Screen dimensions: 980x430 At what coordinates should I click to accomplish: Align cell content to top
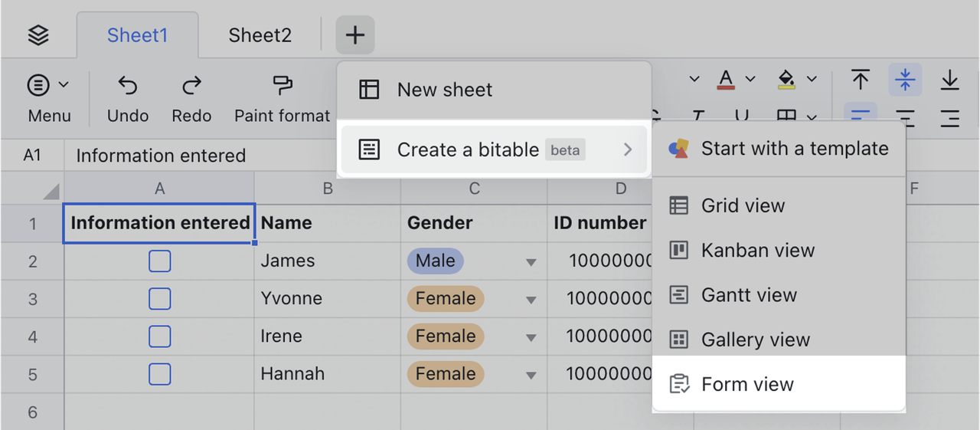(x=861, y=79)
